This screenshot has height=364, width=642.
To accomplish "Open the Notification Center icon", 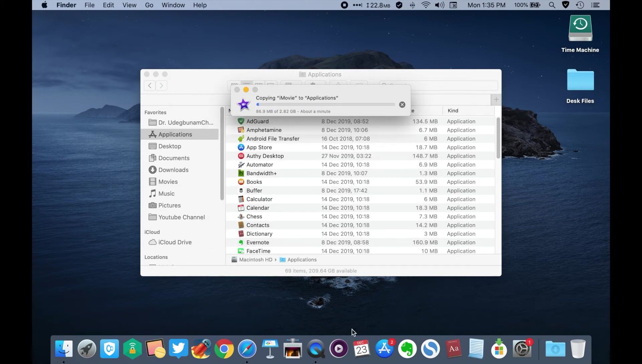I will click(595, 5).
